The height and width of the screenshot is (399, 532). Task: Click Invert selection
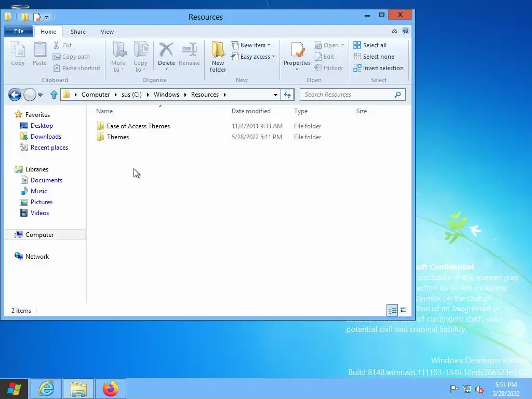pyautogui.click(x=379, y=68)
